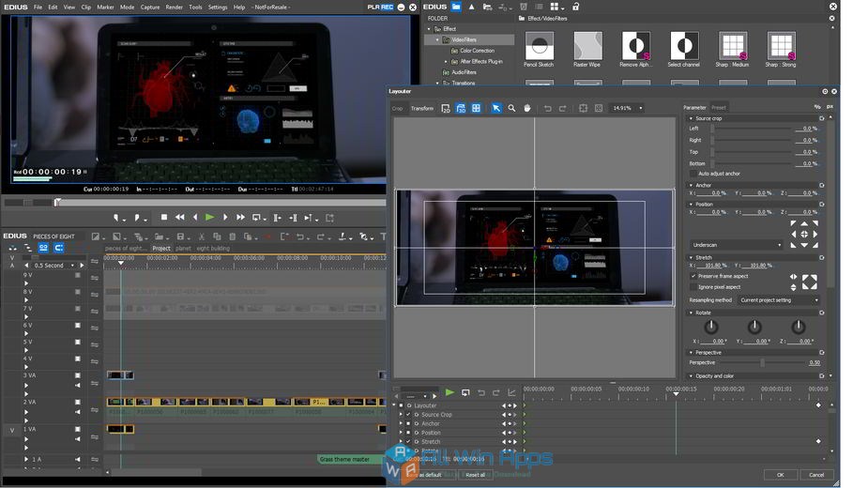868x488 pixels.
Task: Step to previous frame in player
Action: click(195, 217)
